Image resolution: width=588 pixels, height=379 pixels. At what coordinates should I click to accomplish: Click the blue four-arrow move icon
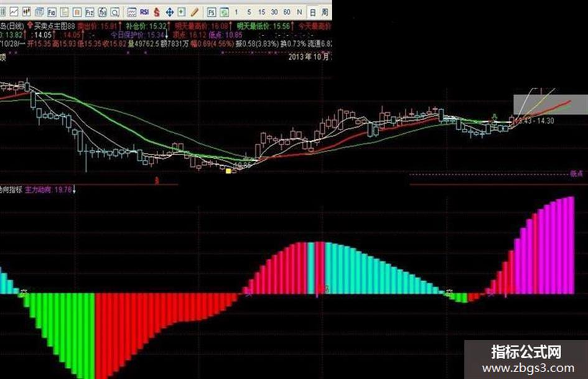tap(169, 12)
